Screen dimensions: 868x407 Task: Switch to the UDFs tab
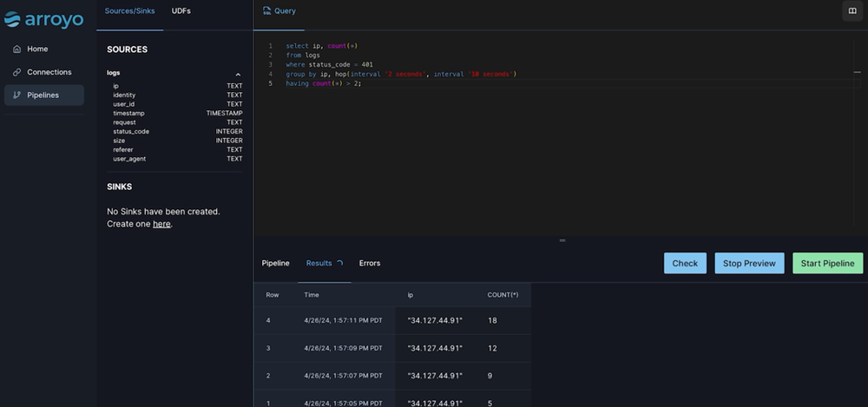[x=181, y=11]
